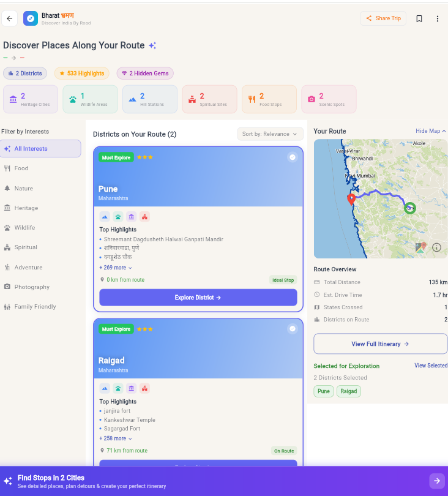The width and height of the screenshot is (448, 496).
Task: Click the temple icon on Pune card
Action: (x=144, y=217)
